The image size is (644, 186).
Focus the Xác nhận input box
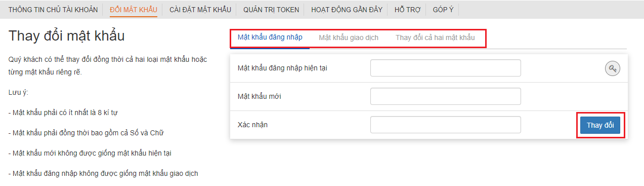[x=446, y=125]
